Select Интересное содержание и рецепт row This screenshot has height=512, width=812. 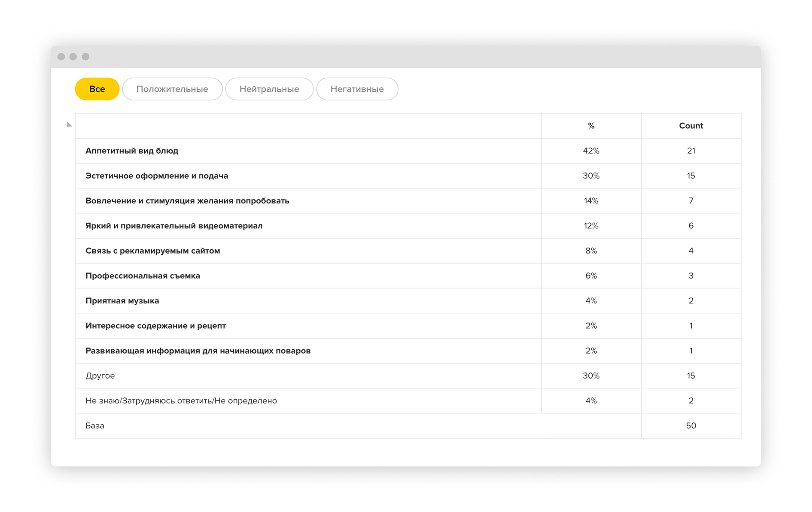(x=408, y=326)
